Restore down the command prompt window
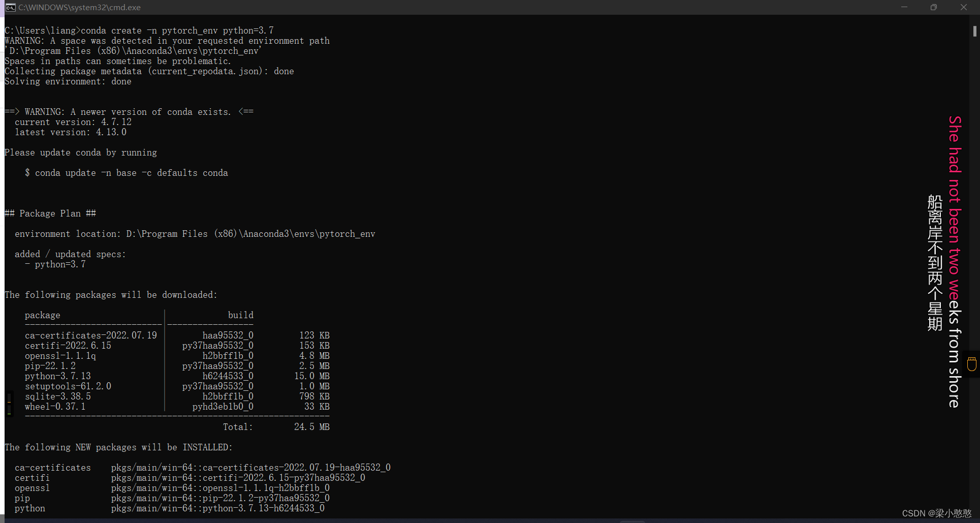The width and height of the screenshot is (980, 523). (933, 7)
